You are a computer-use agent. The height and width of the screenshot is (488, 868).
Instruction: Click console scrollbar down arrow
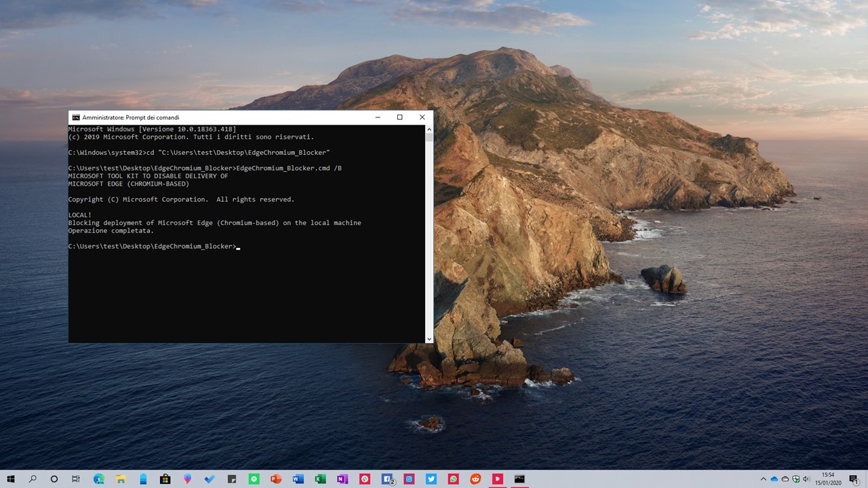coord(429,339)
